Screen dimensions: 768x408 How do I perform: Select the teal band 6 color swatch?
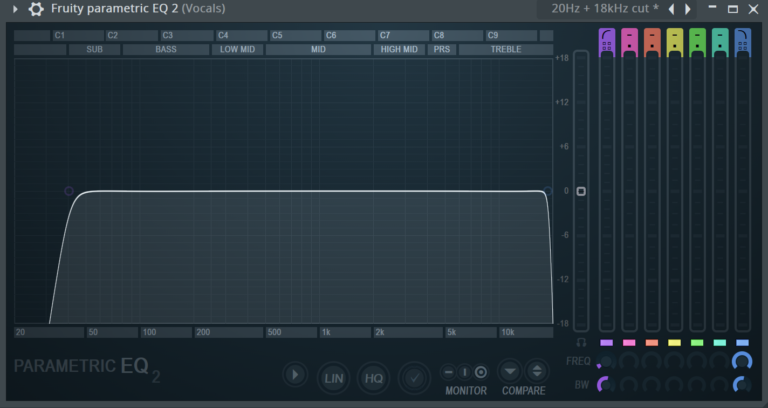[x=720, y=343]
